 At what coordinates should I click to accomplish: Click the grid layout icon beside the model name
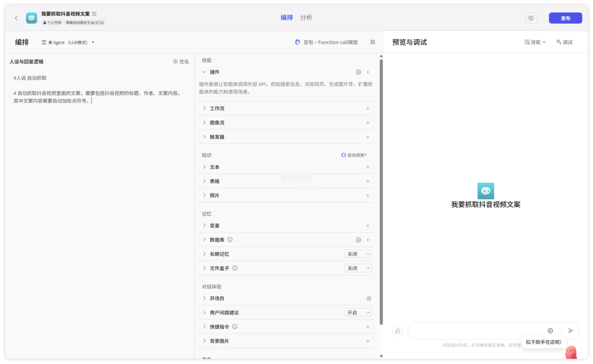click(373, 42)
